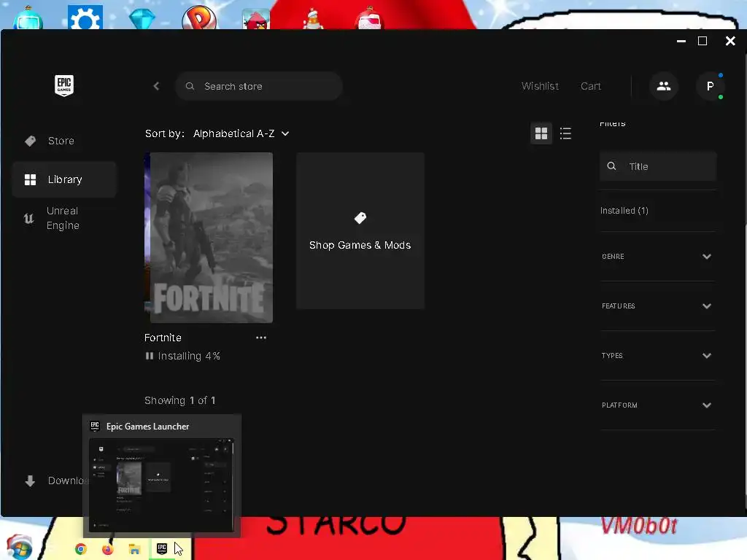Switch to list view
The width and height of the screenshot is (747, 560).
pyautogui.click(x=565, y=133)
